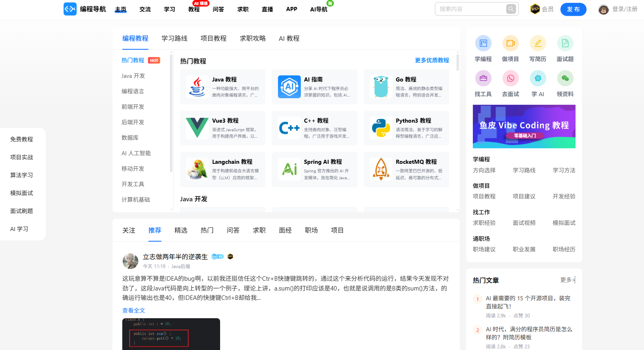This screenshot has height=350, width=644.
Task: Click the blue 发布 button
Action: tap(573, 9)
